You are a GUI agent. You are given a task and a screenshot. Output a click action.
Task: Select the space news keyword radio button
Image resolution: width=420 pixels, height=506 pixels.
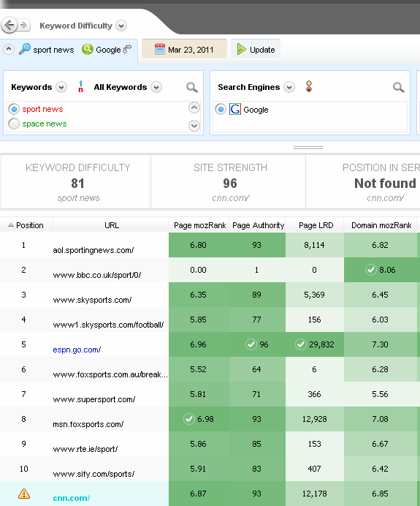tap(14, 124)
